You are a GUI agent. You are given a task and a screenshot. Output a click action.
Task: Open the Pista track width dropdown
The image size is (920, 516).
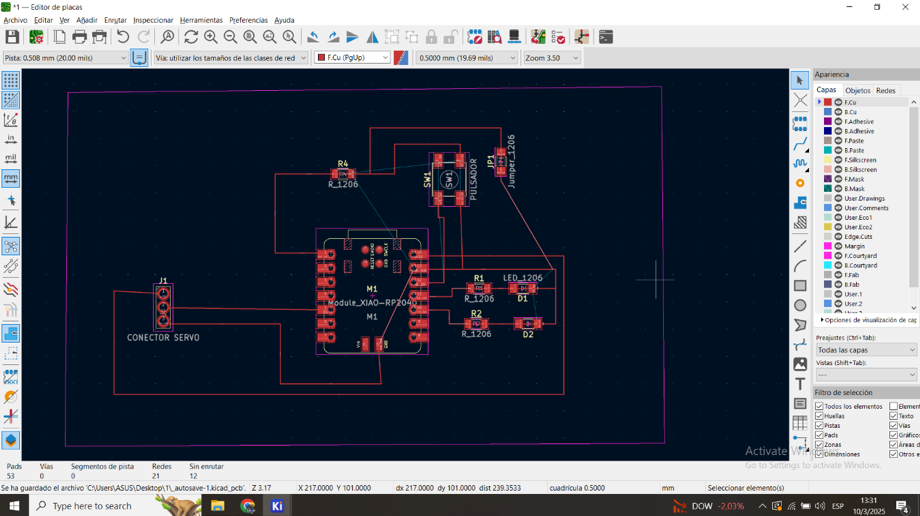click(x=65, y=58)
